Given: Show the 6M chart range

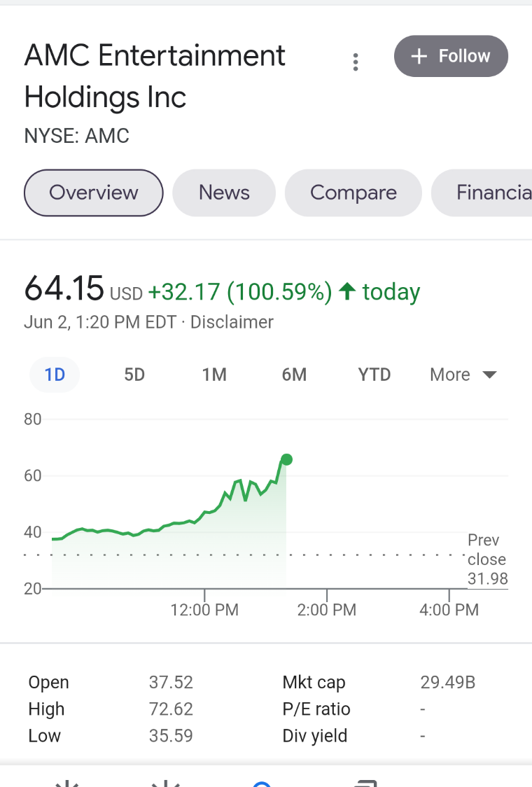Looking at the screenshot, I should [x=294, y=375].
